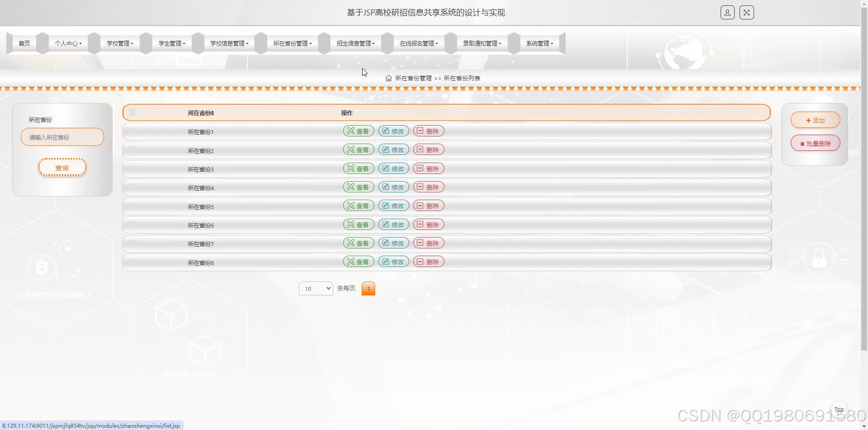Go to the 首页 home tab

tap(24, 43)
